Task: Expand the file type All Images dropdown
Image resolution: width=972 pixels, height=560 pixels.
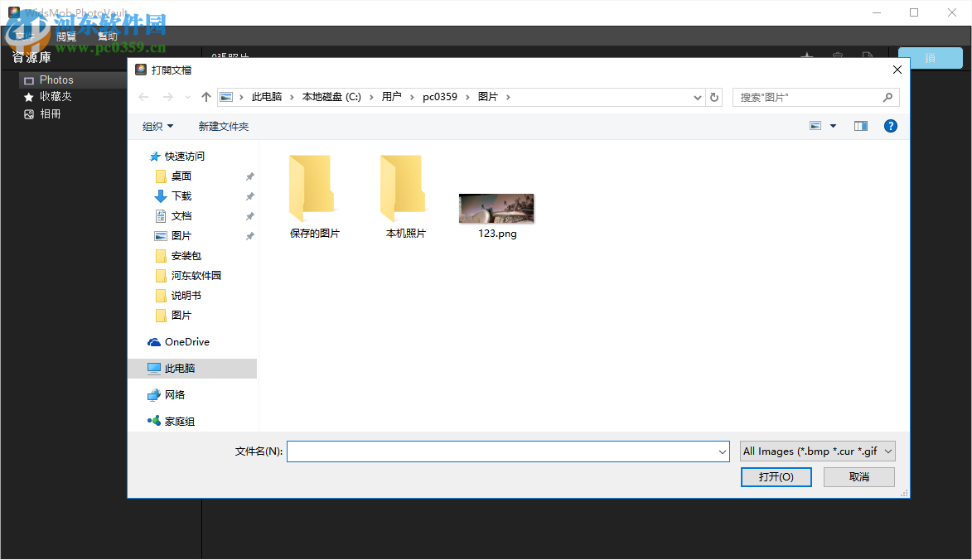Action: pyautogui.click(x=816, y=451)
